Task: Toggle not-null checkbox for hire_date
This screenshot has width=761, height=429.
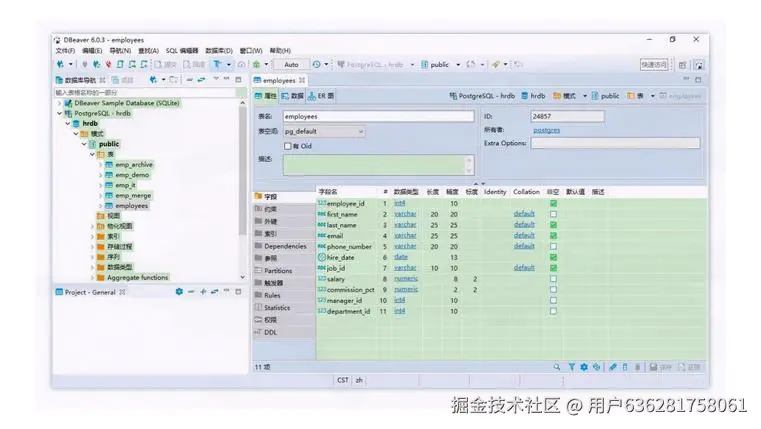Action: [553, 257]
